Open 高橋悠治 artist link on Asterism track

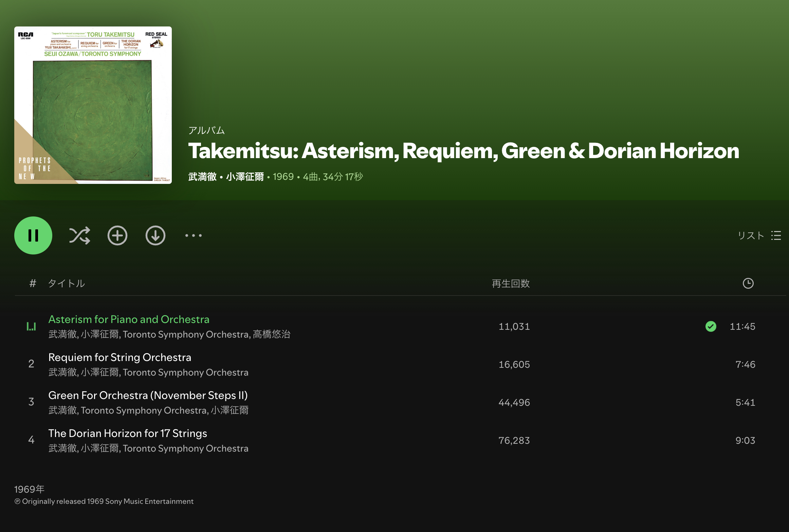[272, 334]
